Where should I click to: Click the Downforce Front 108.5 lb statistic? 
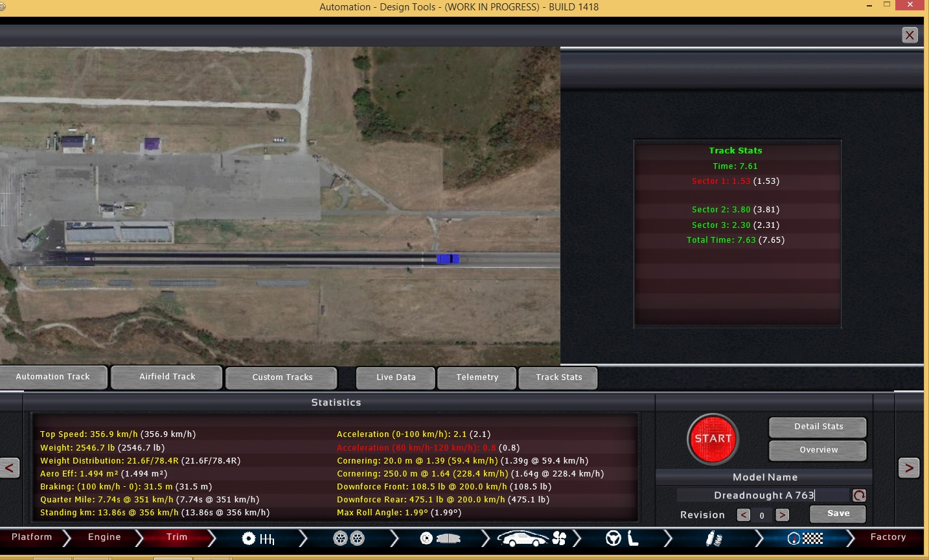point(444,487)
